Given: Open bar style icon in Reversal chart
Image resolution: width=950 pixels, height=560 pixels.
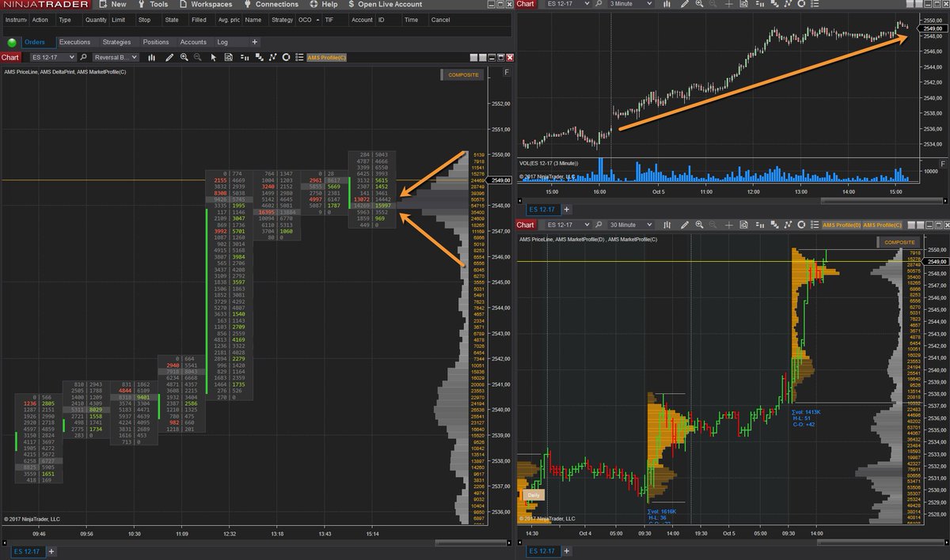Looking at the screenshot, I should click(x=151, y=57).
